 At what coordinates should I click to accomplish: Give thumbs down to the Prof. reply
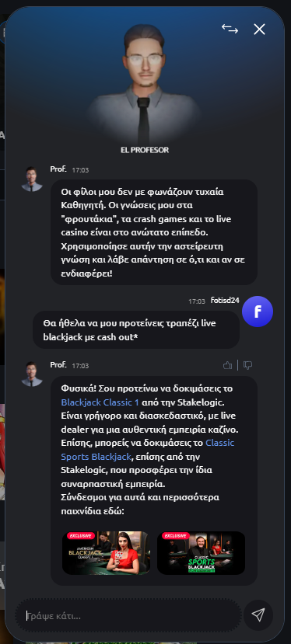pos(247,364)
